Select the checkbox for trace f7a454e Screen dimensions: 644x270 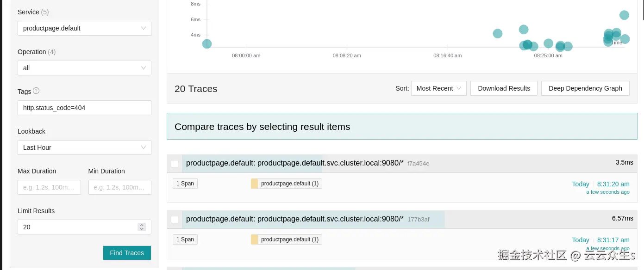click(175, 164)
